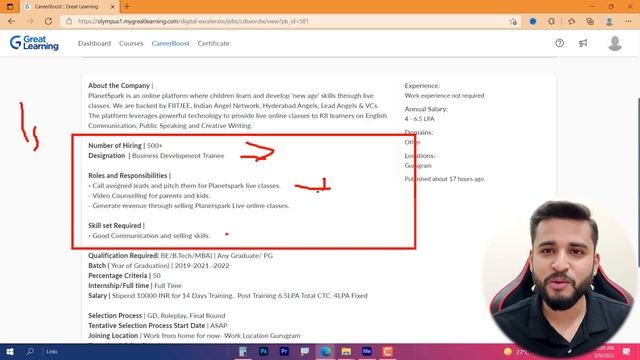Click the page vertical scrollbar
The width and height of the screenshot is (640, 360).
(x=638, y=183)
